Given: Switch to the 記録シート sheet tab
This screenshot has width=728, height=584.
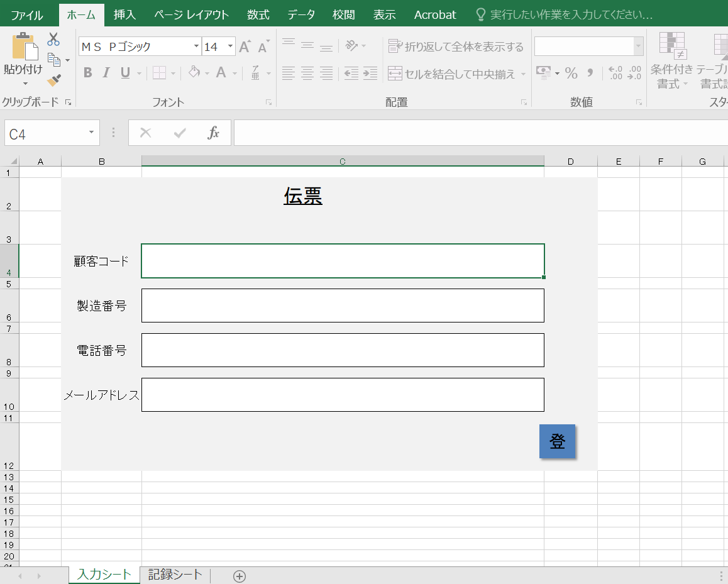Looking at the screenshot, I should pos(175,575).
